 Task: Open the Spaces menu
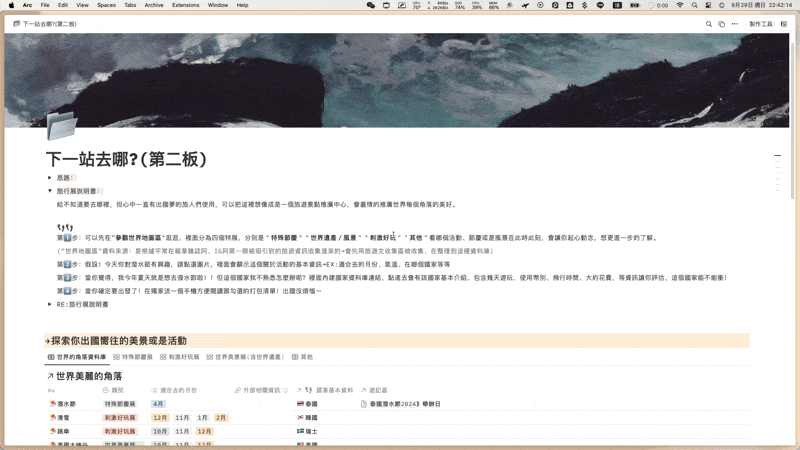click(106, 5)
